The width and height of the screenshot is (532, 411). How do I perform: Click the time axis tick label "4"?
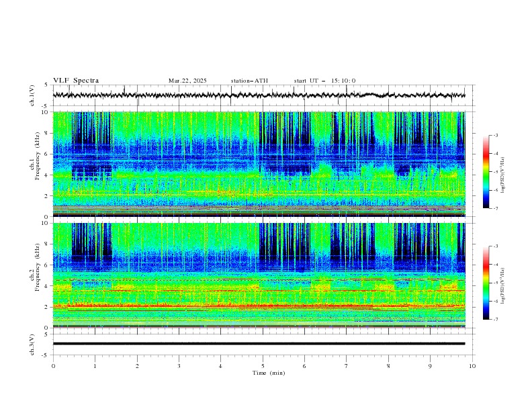tap(220, 366)
